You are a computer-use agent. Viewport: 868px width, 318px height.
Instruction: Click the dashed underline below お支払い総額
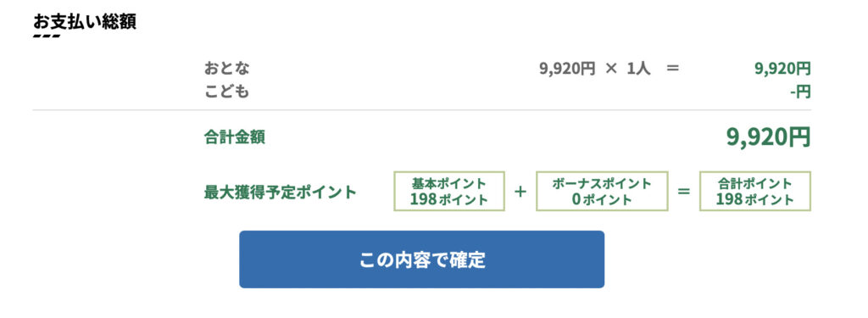pos(47,36)
